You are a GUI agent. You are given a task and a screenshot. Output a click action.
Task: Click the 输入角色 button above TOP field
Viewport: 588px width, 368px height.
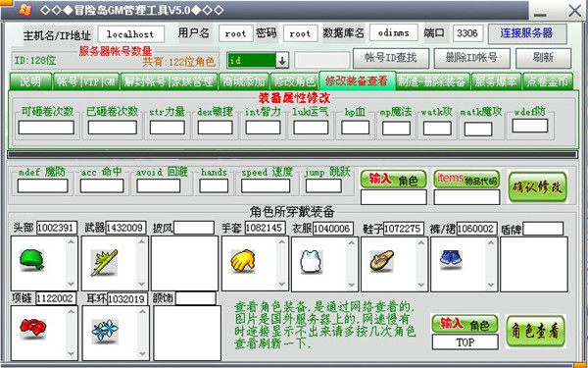465,324
